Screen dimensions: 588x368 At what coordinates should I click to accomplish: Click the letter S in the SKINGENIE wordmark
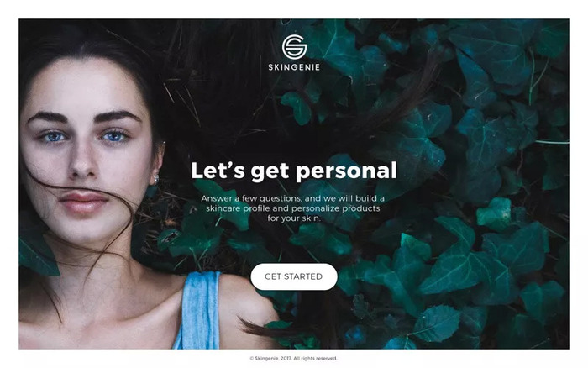point(270,67)
